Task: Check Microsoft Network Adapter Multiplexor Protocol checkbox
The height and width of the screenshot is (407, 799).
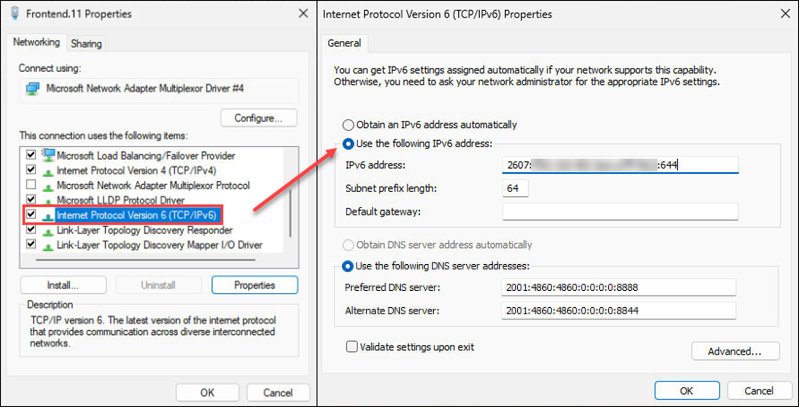Action: 31,184
